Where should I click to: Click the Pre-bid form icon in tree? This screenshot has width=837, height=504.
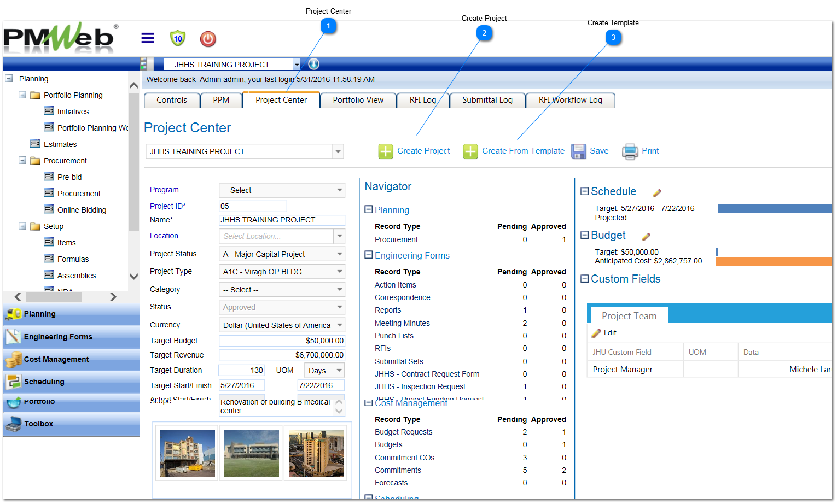[49, 177]
